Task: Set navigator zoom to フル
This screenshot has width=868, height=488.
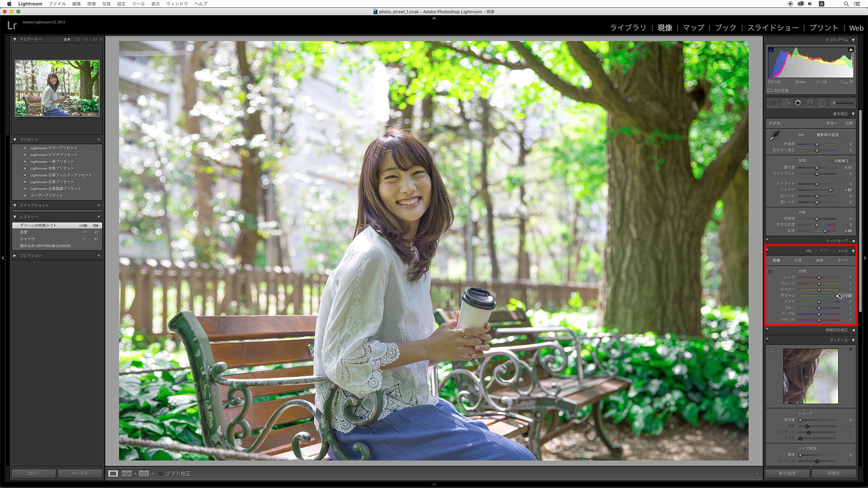Action: (77, 40)
